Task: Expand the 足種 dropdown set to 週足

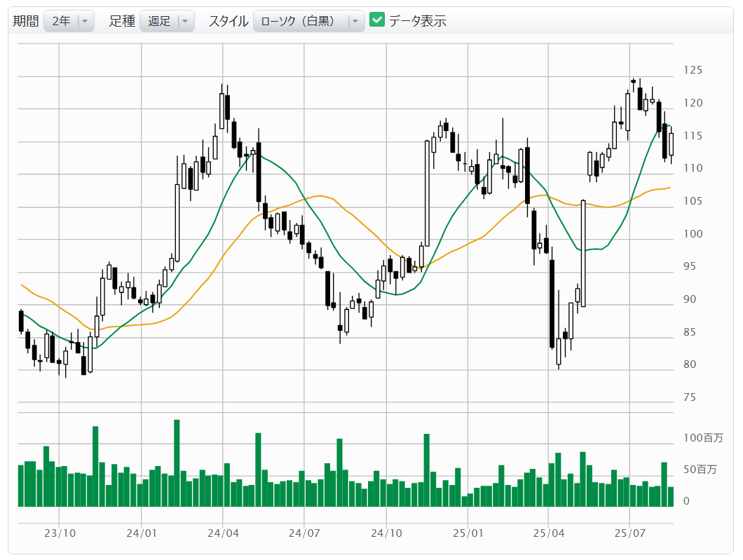Action: [167, 21]
